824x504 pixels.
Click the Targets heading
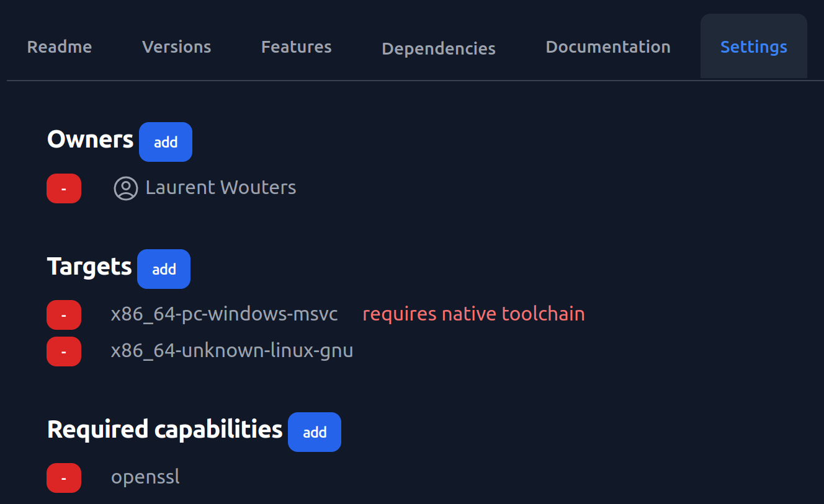point(89,267)
